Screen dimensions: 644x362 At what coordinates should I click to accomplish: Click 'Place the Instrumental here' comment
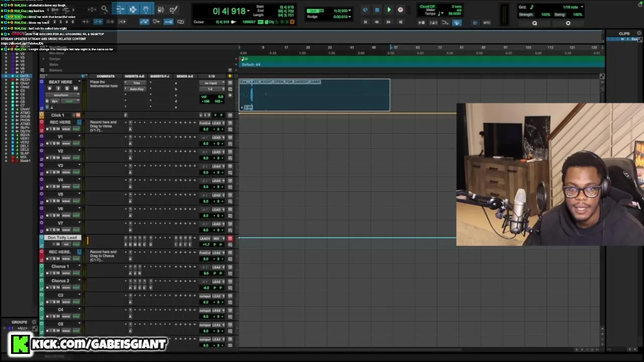pos(104,84)
